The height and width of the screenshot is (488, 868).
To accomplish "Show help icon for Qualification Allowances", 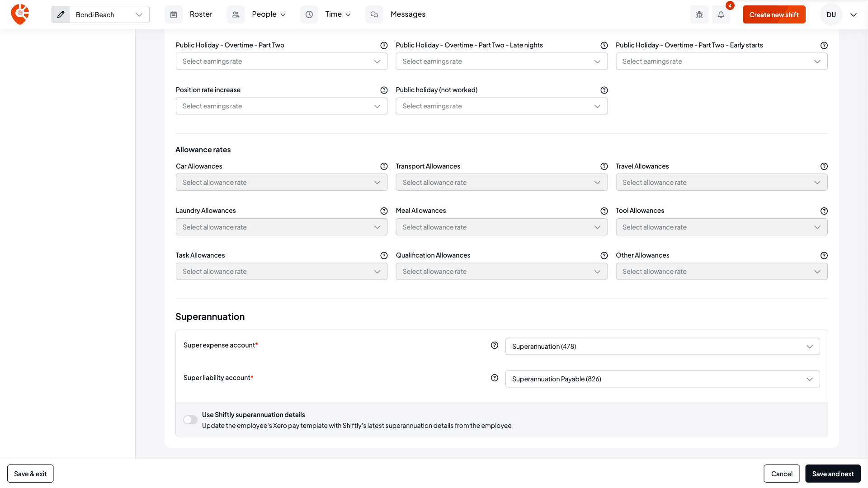I will 604,256.
